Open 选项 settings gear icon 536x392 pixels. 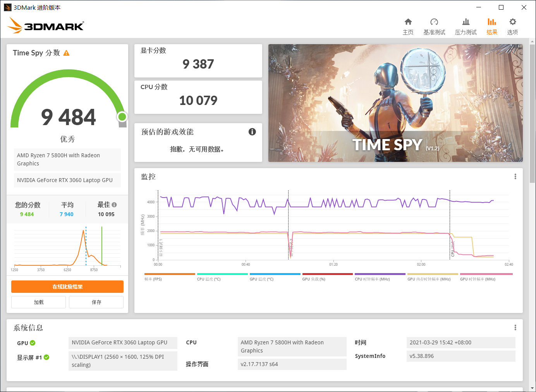click(512, 22)
